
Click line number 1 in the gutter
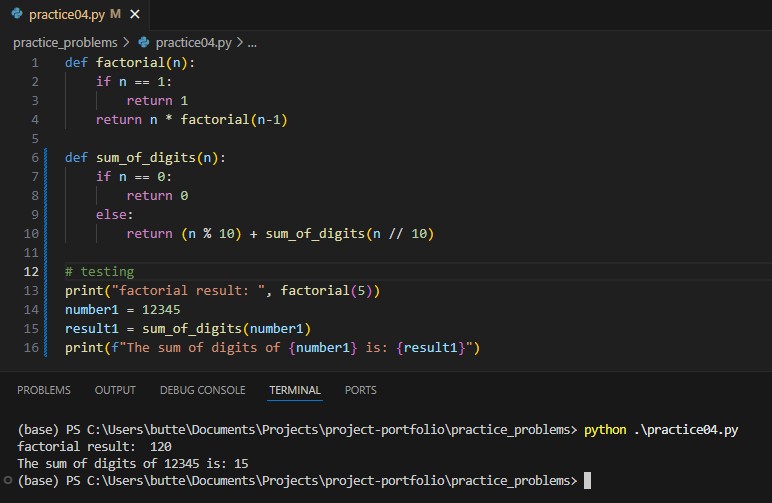click(x=35, y=63)
